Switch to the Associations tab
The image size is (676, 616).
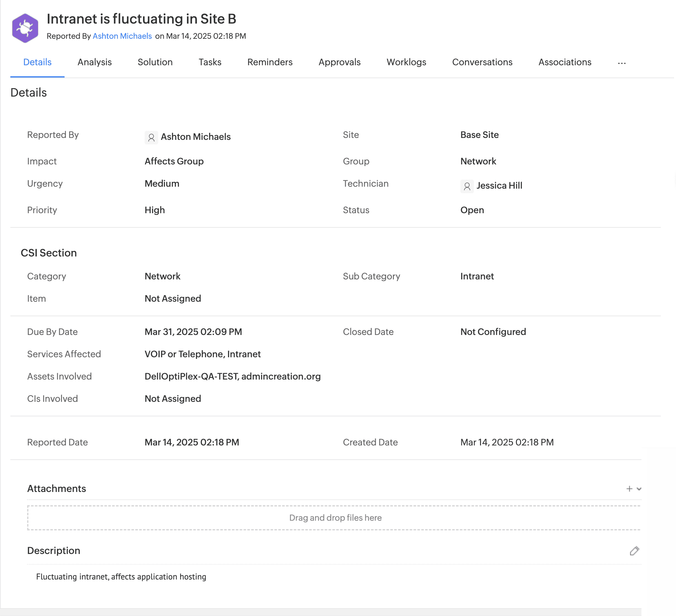tap(565, 62)
